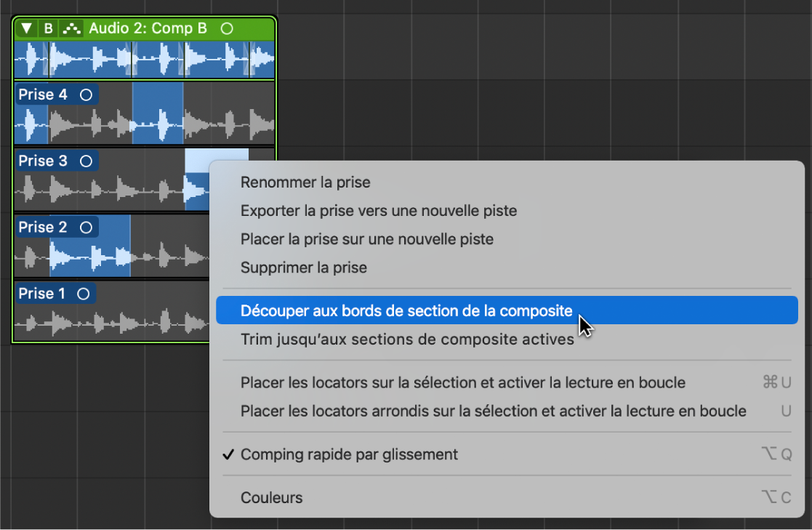Click the quick swipe comping icon in the header
This screenshot has width=812, height=530.
point(71,28)
